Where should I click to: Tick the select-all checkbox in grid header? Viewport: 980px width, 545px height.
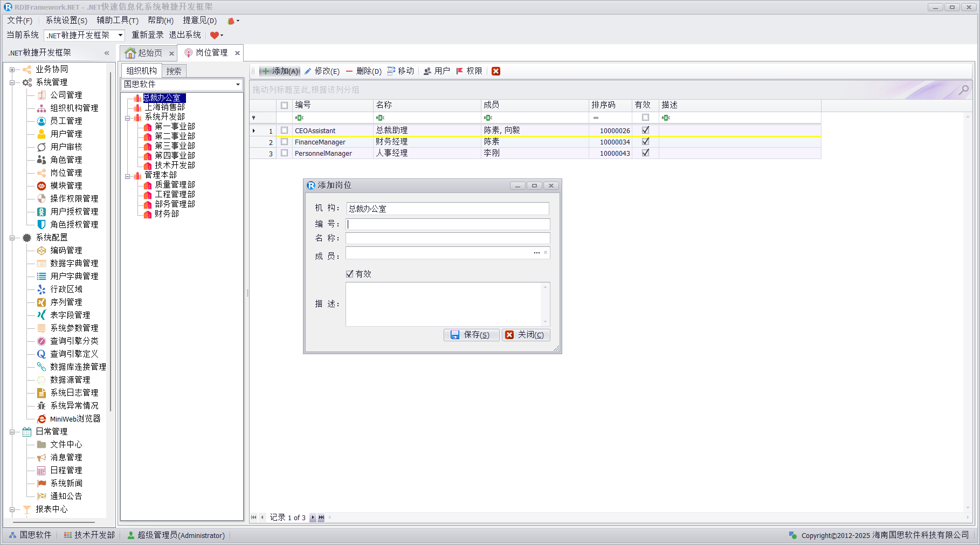pyautogui.click(x=285, y=105)
